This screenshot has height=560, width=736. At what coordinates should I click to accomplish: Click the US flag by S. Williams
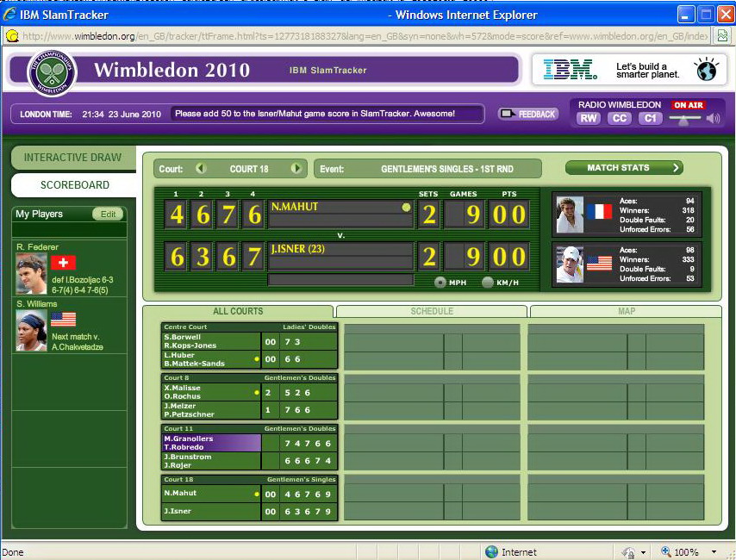tap(64, 319)
